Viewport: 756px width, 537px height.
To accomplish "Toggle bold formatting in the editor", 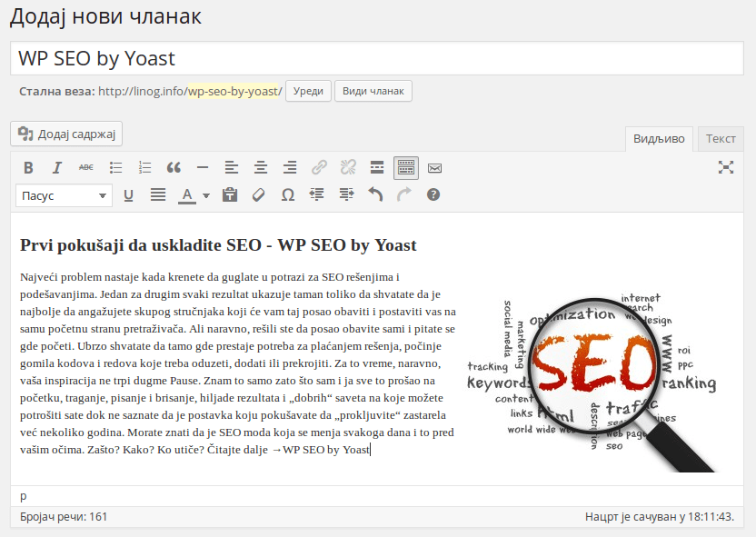I will 28,168.
